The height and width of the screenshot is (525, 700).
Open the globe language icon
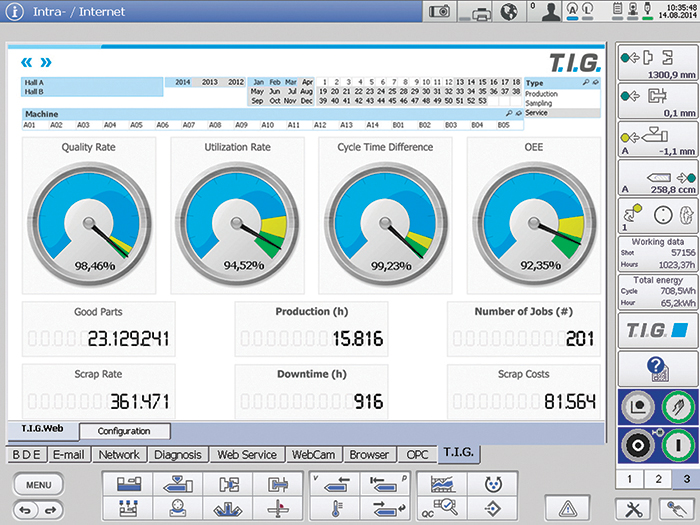(508, 12)
